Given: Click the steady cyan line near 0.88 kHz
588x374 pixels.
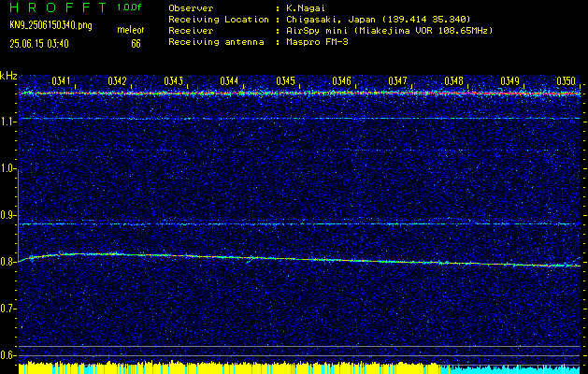Looking at the screenshot, I should [299, 224].
